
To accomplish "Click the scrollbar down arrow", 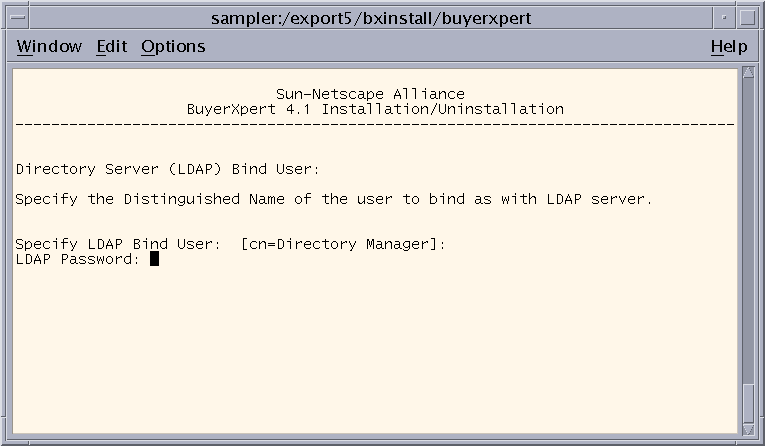I will pyautogui.click(x=748, y=429).
